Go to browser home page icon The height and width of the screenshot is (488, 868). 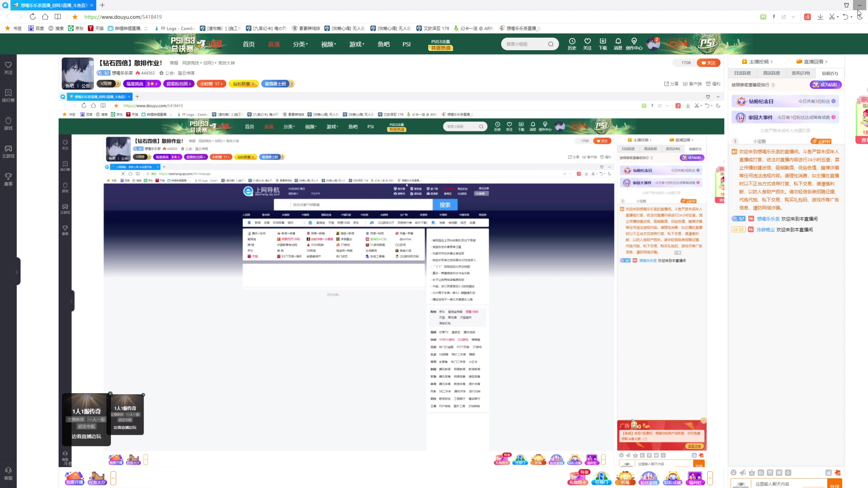pos(45,17)
